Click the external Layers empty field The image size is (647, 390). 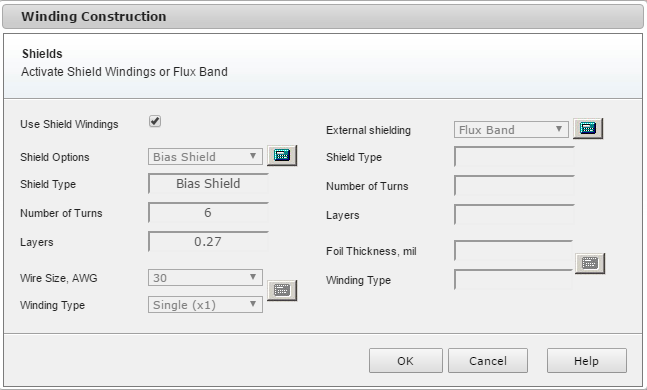pyautogui.click(x=514, y=215)
